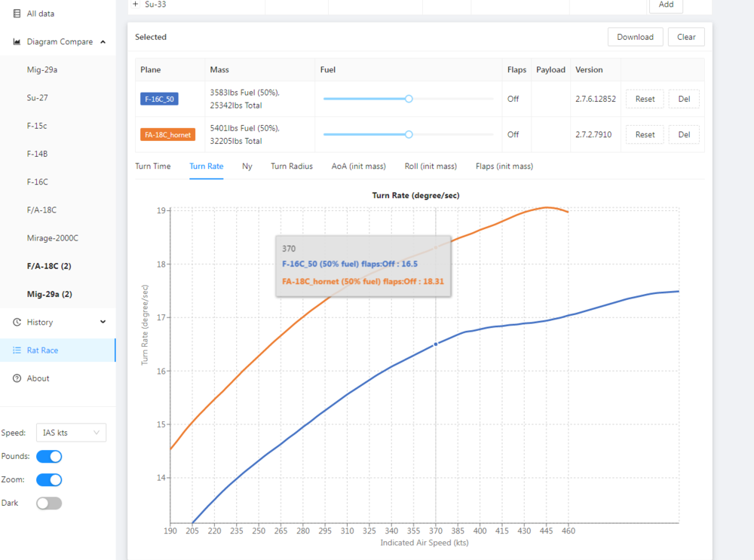The height and width of the screenshot is (560, 754).
Task: Click the FA-18C_hornet fuel slider handle
Action: pyautogui.click(x=409, y=135)
